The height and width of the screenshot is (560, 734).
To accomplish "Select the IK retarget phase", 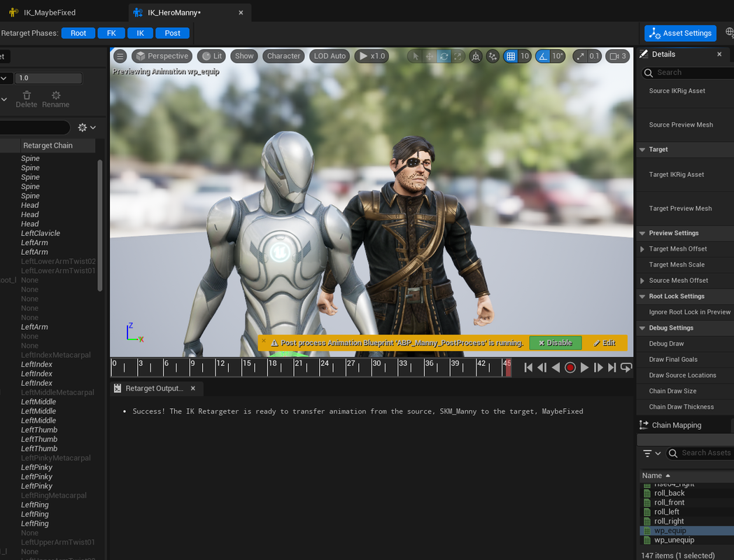I will point(141,33).
